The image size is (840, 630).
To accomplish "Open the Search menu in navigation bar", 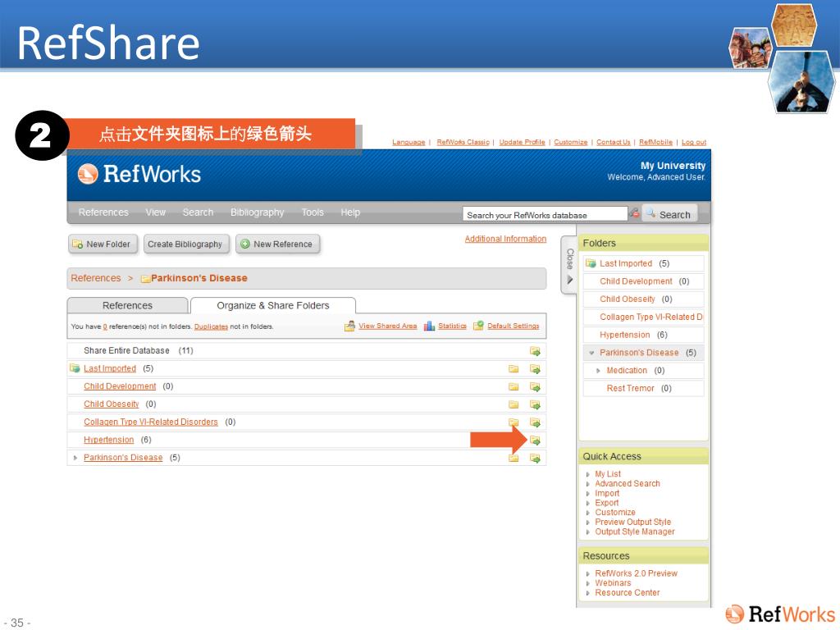I will coord(198,212).
